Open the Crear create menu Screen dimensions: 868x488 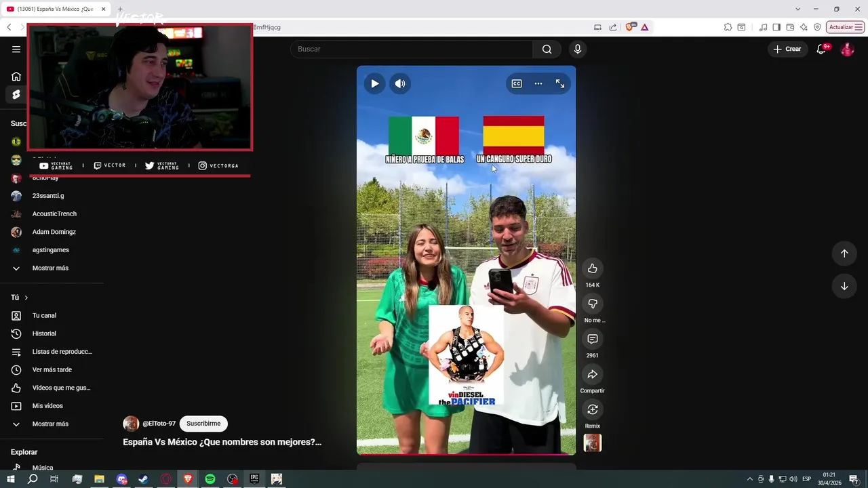[787, 49]
